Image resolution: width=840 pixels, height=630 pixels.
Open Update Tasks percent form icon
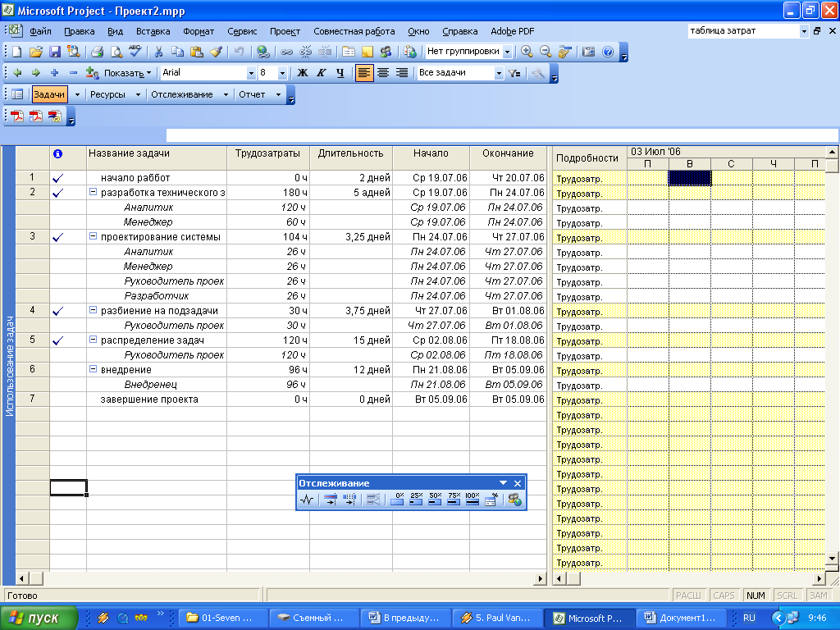(491, 500)
